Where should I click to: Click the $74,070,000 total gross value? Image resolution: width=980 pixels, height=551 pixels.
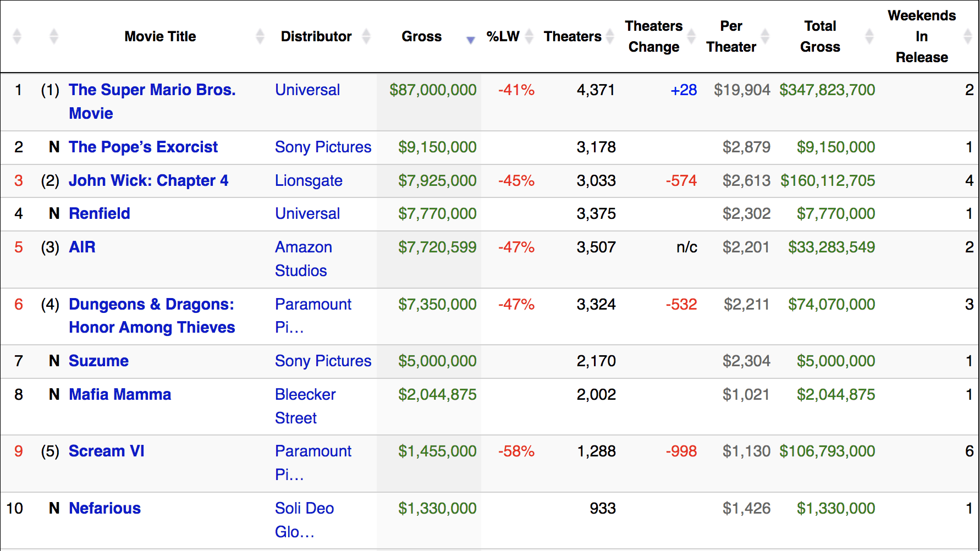(832, 304)
